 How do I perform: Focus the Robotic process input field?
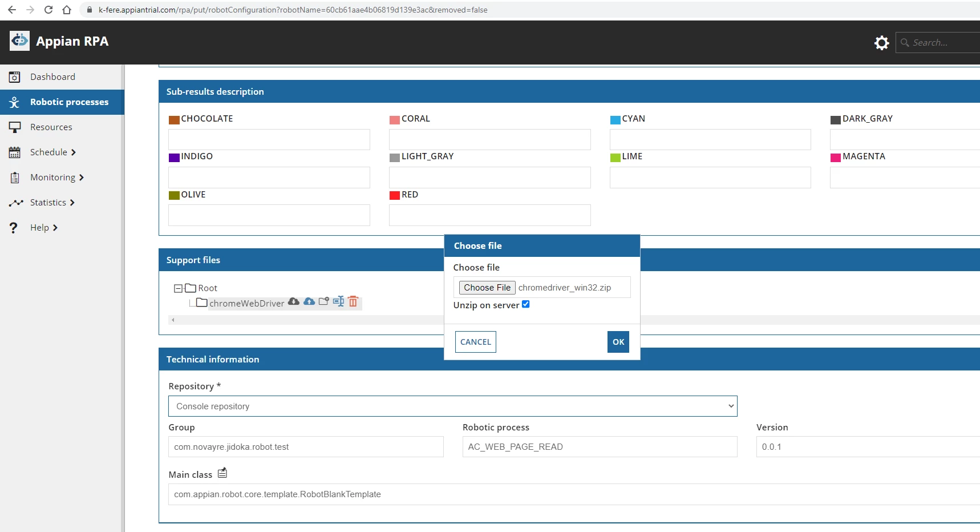pyautogui.click(x=600, y=447)
